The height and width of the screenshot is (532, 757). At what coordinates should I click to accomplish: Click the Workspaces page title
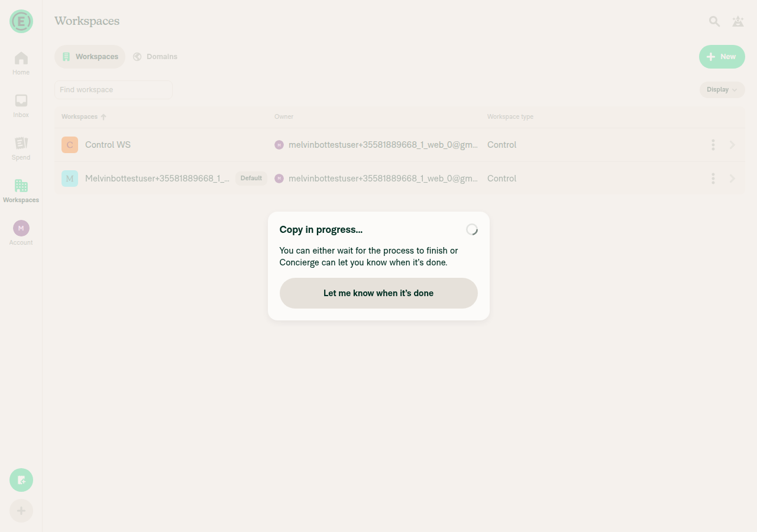[x=87, y=21]
